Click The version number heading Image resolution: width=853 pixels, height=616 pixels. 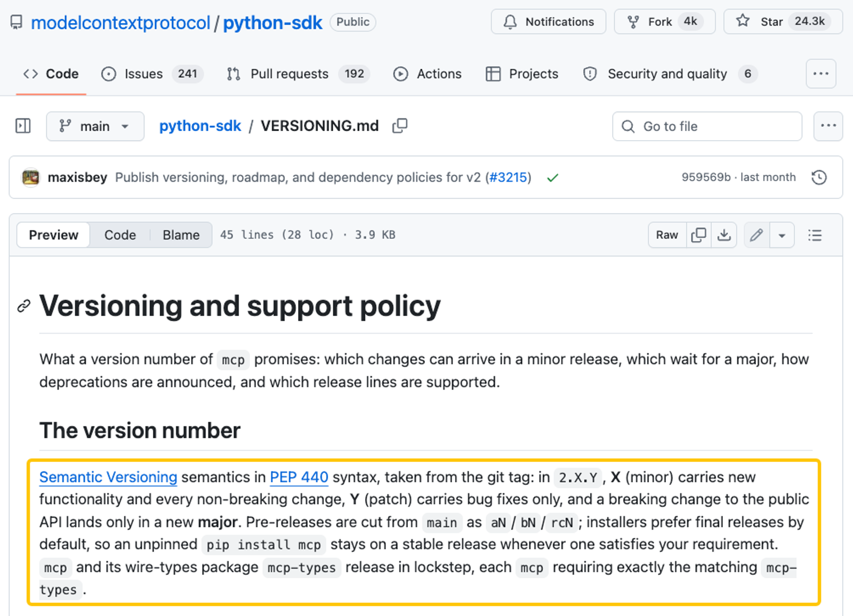[x=140, y=431]
